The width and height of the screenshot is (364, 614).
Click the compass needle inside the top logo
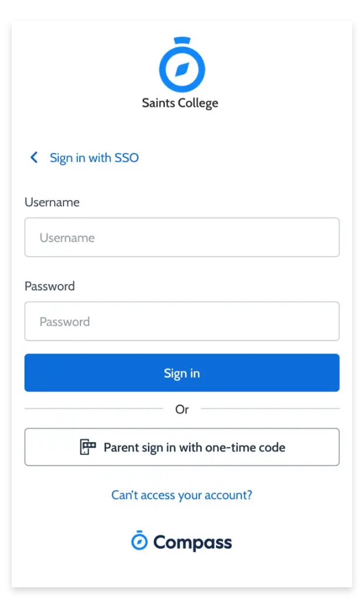pos(182,70)
